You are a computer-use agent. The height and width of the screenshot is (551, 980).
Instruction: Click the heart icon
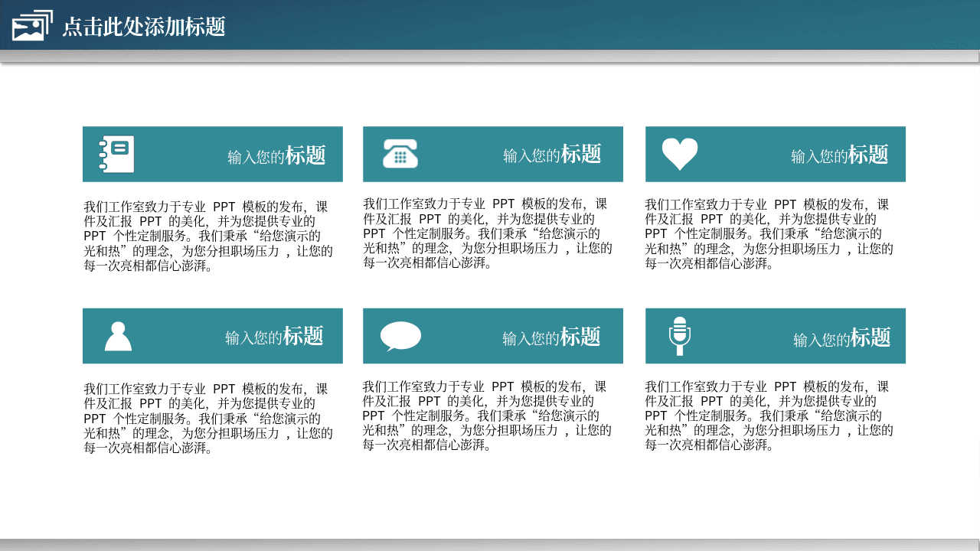tap(680, 154)
